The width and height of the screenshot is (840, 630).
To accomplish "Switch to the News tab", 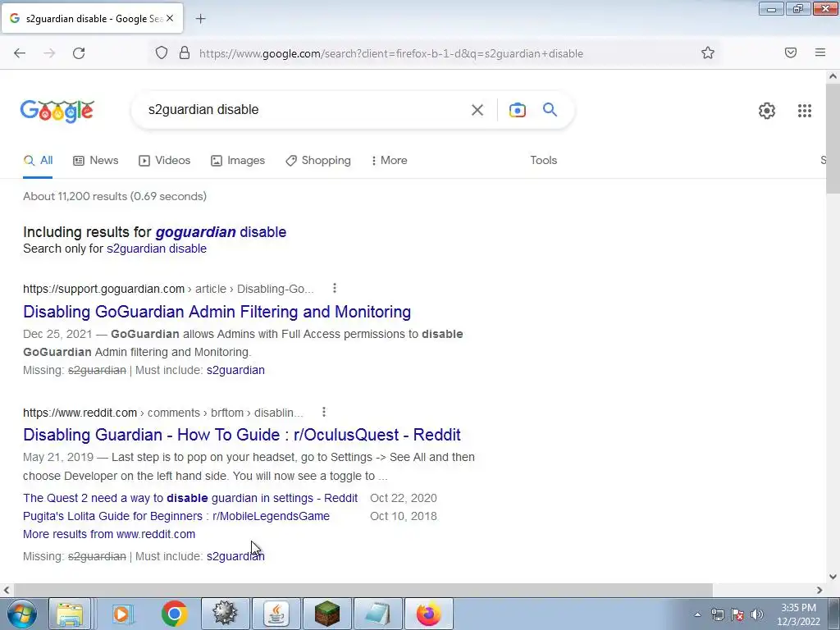I will pyautogui.click(x=96, y=160).
